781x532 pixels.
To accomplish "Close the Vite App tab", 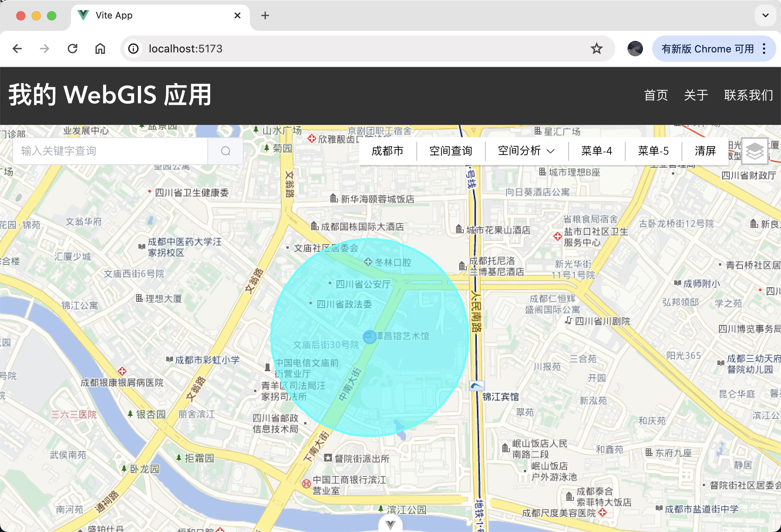I will (237, 15).
